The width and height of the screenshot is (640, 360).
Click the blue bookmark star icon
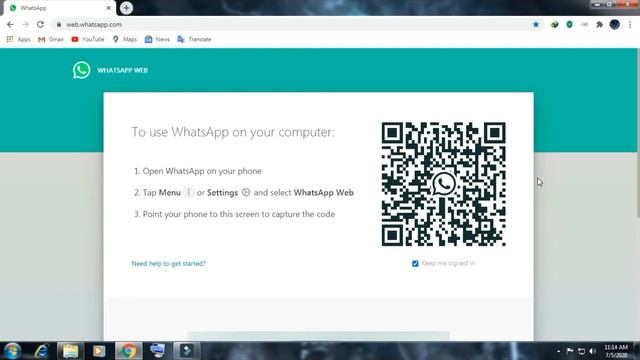click(536, 24)
